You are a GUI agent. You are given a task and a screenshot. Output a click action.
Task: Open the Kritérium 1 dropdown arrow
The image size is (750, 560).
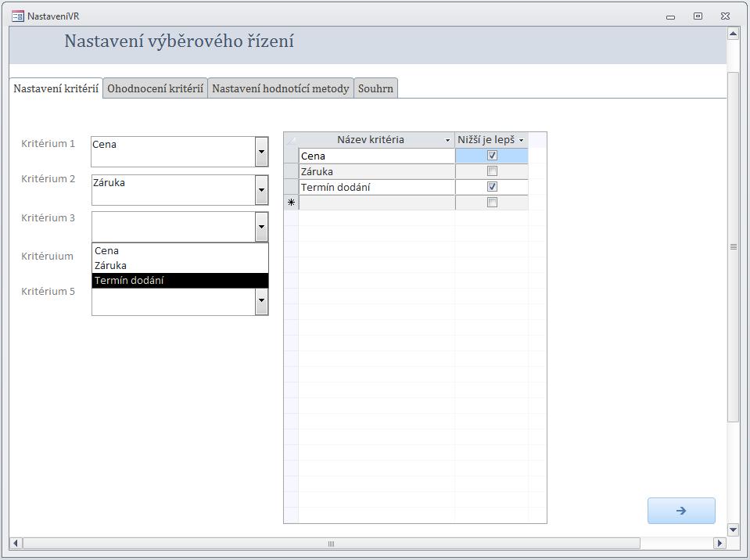(261, 152)
